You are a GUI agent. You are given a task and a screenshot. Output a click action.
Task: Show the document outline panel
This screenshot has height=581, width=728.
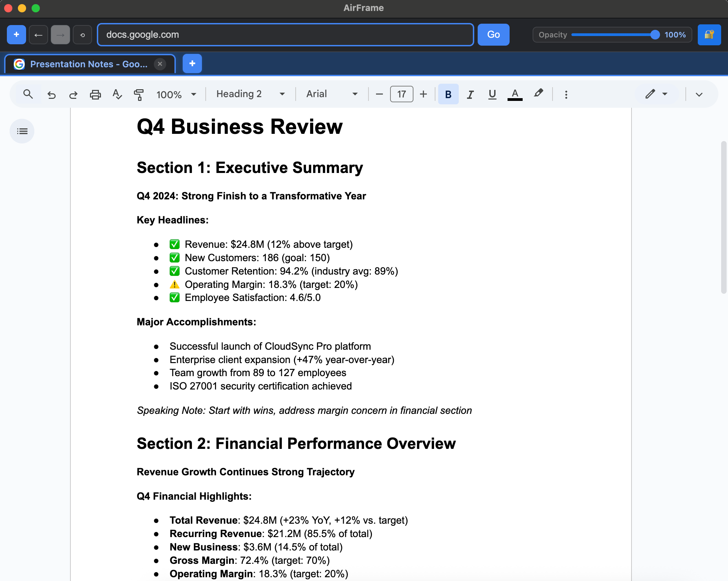coord(22,131)
